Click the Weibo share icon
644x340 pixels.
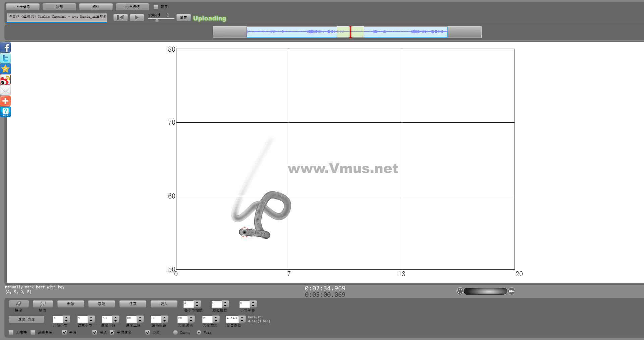click(5, 80)
